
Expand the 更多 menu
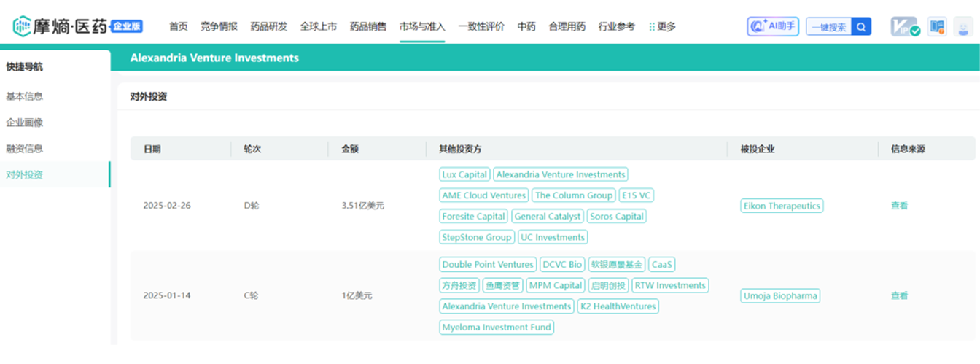(x=662, y=26)
